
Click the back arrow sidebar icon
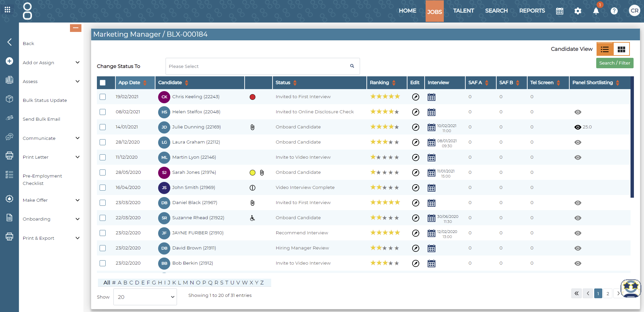[x=9, y=42]
